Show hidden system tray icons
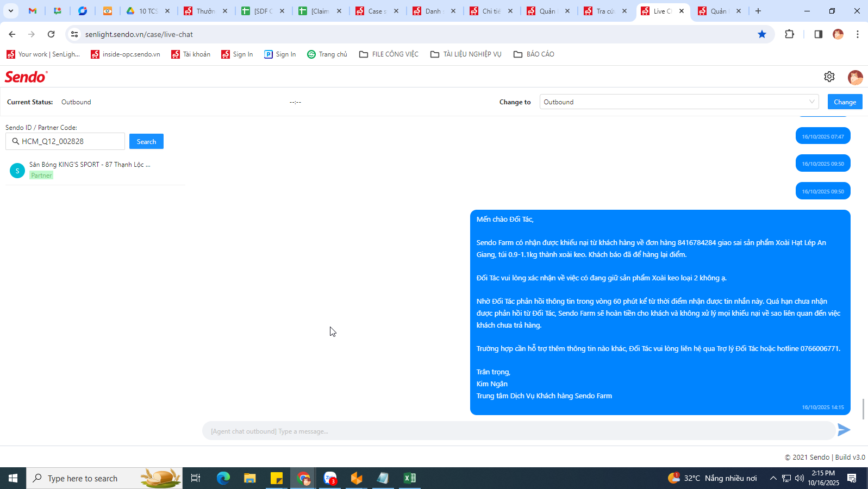868x489 pixels. (x=773, y=478)
